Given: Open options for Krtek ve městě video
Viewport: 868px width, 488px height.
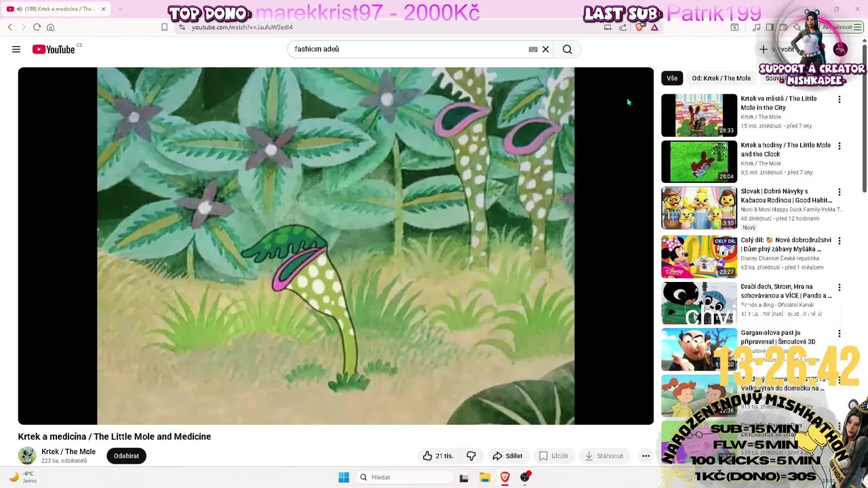Looking at the screenshot, I should point(839,100).
